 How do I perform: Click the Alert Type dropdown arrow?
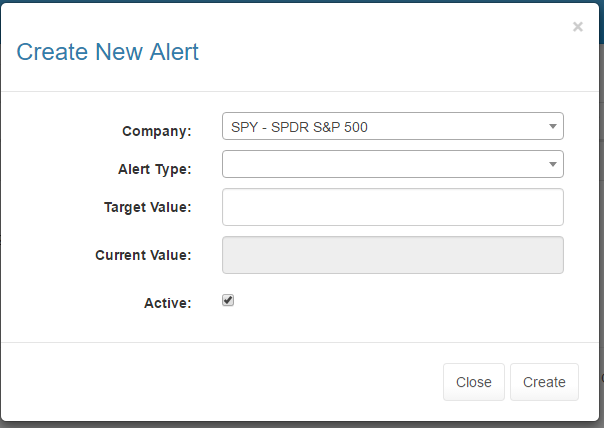(552, 165)
